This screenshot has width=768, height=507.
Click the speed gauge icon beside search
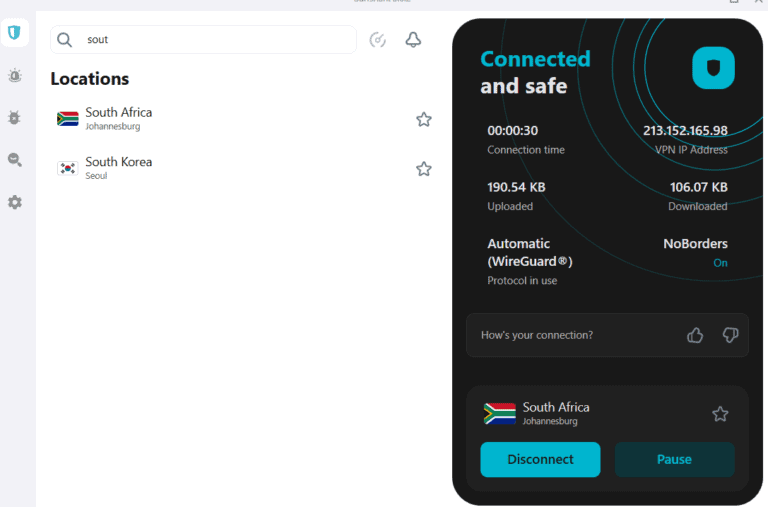(377, 40)
